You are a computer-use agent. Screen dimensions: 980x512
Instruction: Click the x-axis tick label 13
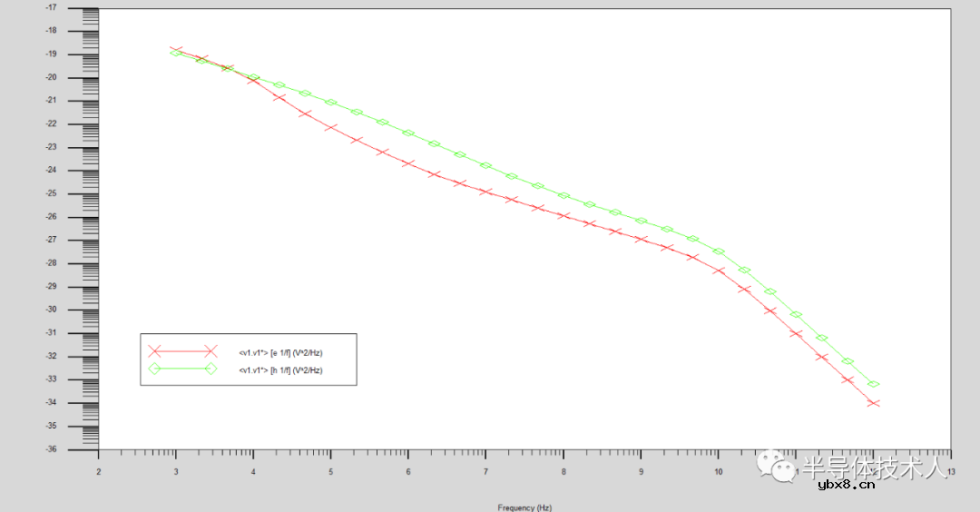point(950,471)
